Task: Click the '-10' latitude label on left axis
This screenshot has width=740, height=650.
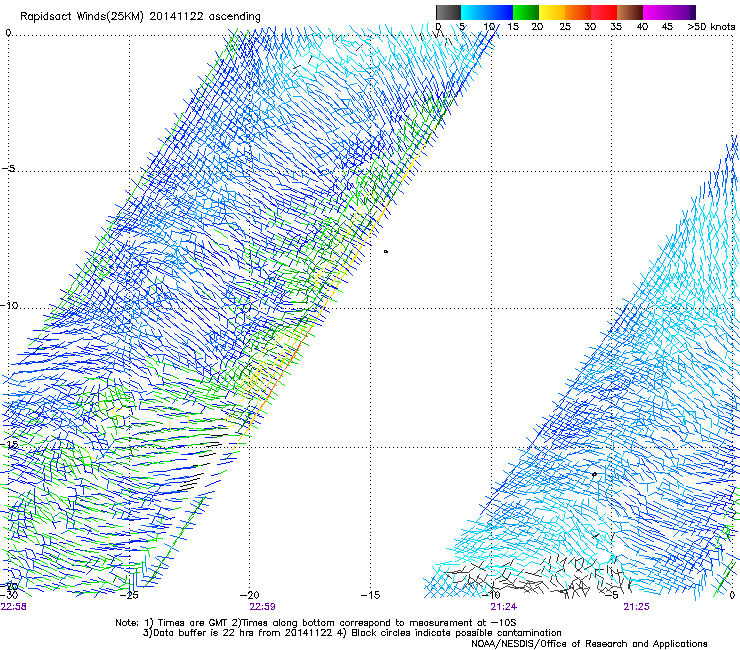Action: pyautogui.click(x=9, y=305)
